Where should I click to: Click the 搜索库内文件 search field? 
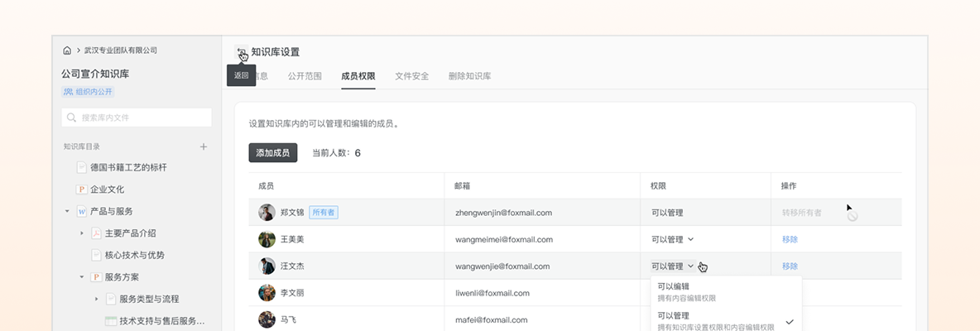137,118
